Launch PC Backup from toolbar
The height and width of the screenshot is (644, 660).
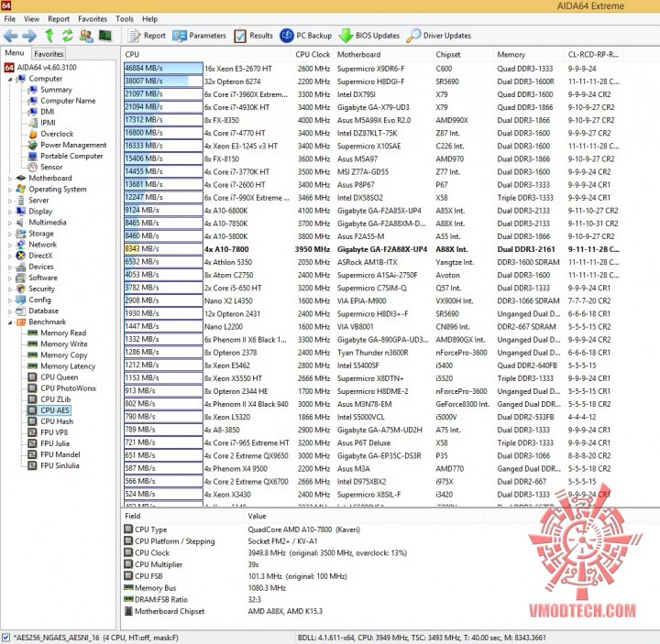click(x=305, y=36)
